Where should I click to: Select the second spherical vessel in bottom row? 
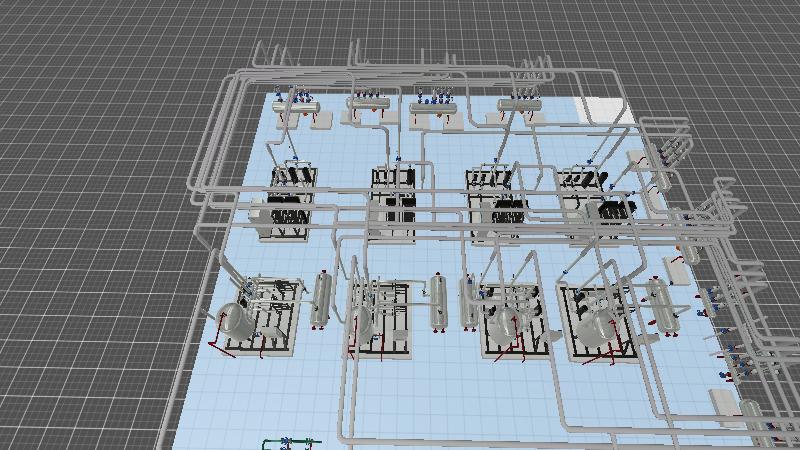point(359,324)
